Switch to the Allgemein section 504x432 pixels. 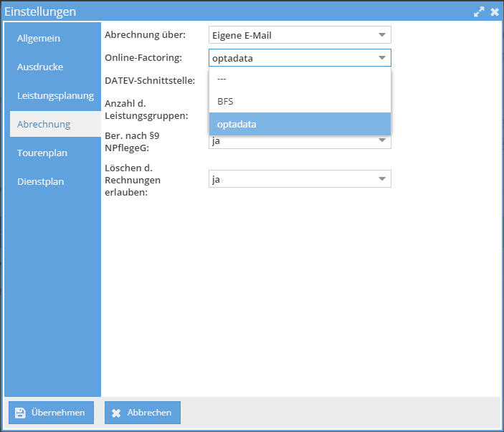point(39,38)
